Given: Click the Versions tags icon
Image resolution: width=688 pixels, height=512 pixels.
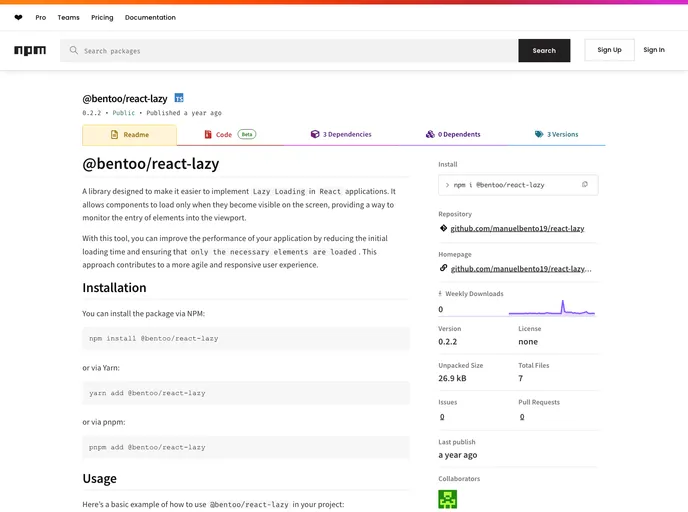Looking at the screenshot, I should click(x=539, y=134).
